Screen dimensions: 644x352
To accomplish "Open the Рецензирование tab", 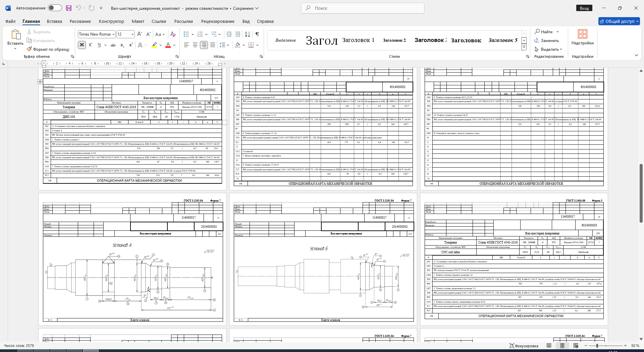I will [x=218, y=21].
